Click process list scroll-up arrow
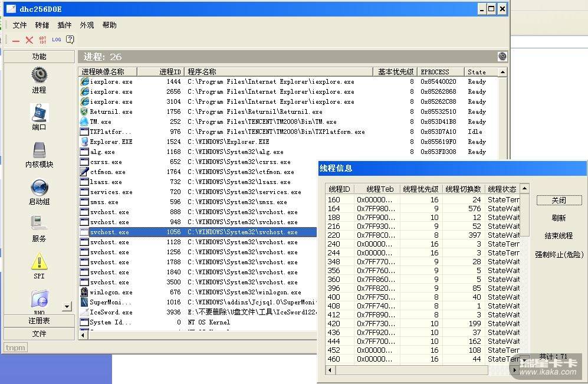 click(x=502, y=72)
